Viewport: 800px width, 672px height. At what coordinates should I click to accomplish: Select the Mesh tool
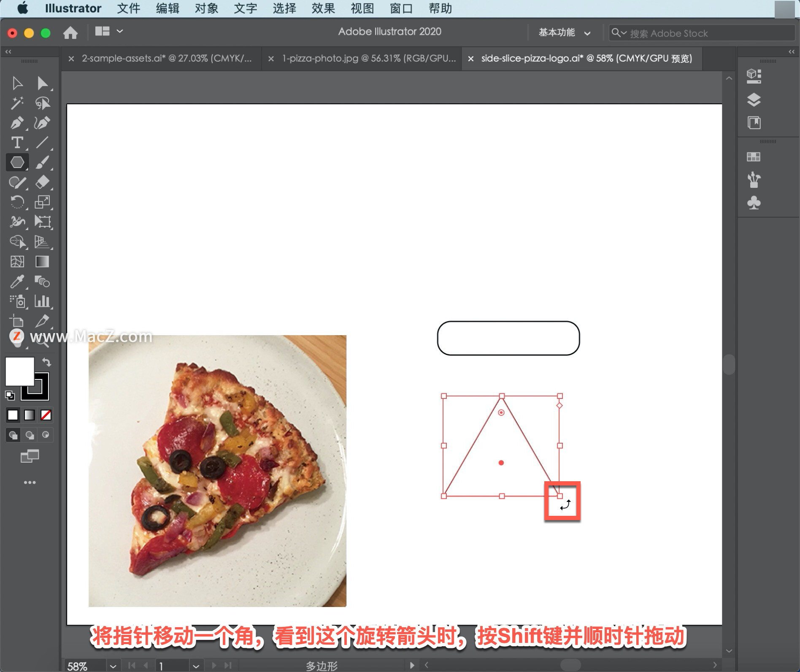point(17,261)
